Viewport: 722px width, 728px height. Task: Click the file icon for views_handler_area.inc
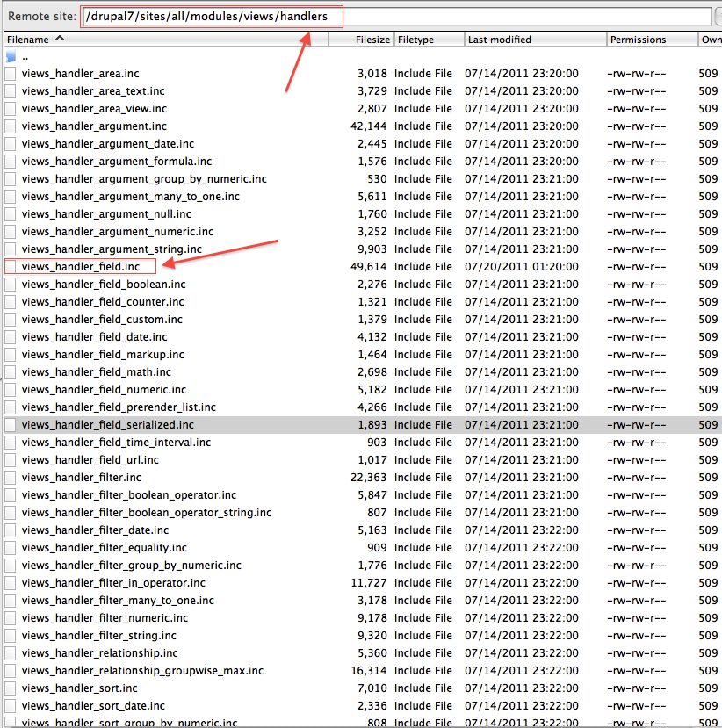coord(11,74)
